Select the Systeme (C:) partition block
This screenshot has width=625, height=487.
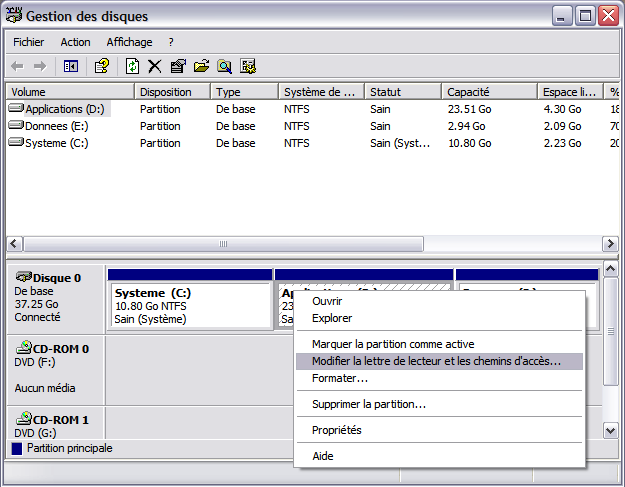pyautogui.click(x=189, y=306)
